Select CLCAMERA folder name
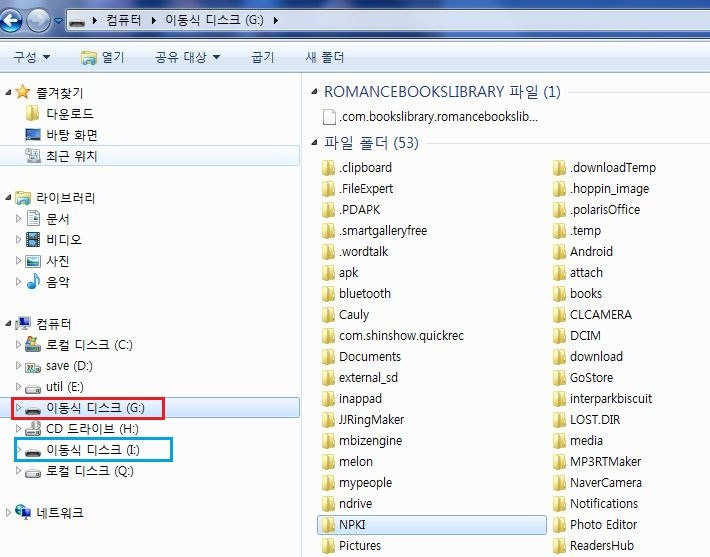The width and height of the screenshot is (710, 557). (601, 314)
